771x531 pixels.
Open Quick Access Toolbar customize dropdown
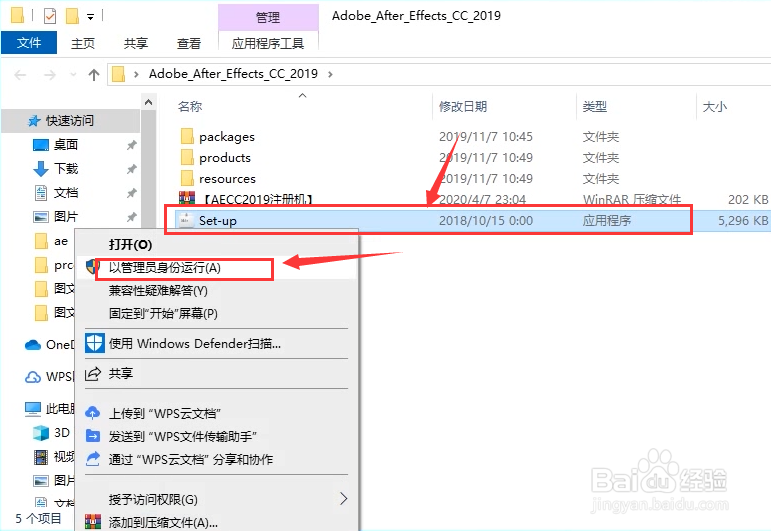click(90, 17)
